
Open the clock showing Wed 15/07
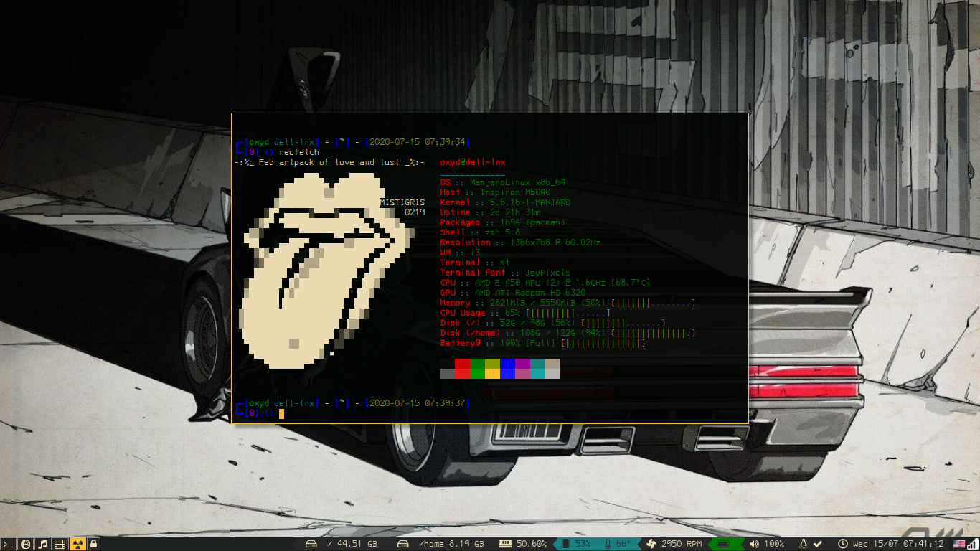[x=890, y=544]
